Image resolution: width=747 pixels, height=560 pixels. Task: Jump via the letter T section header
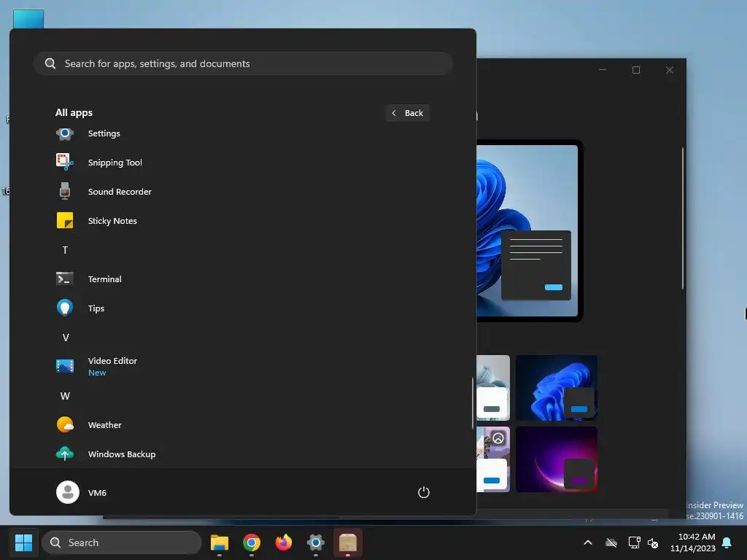click(x=65, y=250)
